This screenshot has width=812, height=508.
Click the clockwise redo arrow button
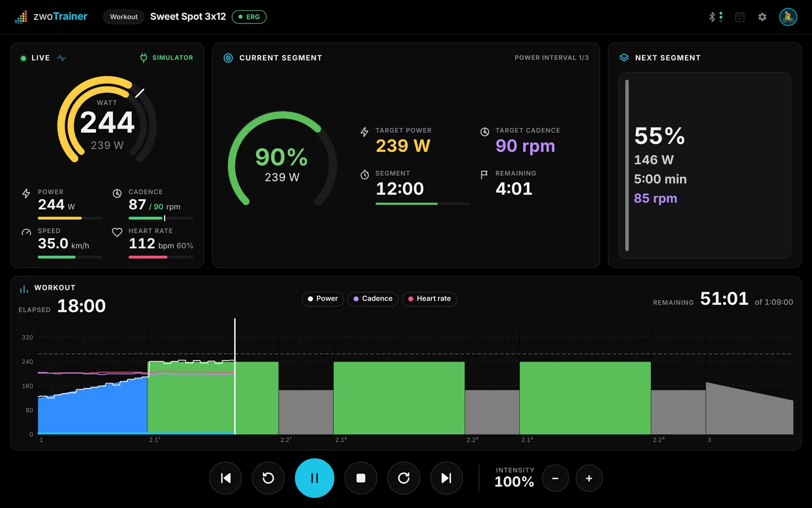(x=403, y=478)
